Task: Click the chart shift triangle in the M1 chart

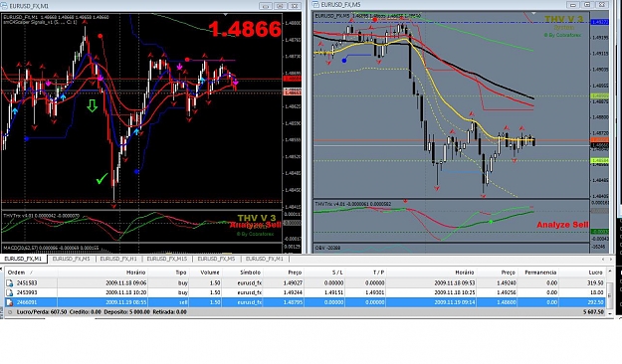Action: pos(225,15)
